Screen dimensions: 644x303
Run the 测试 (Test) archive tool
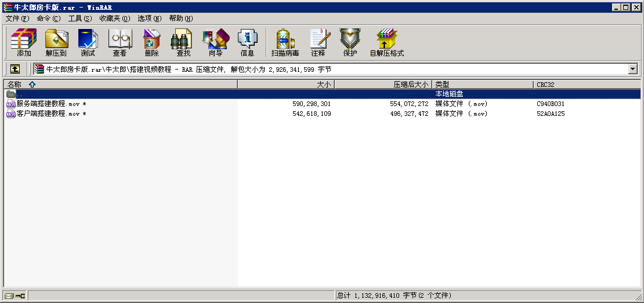tap(88, 42)
